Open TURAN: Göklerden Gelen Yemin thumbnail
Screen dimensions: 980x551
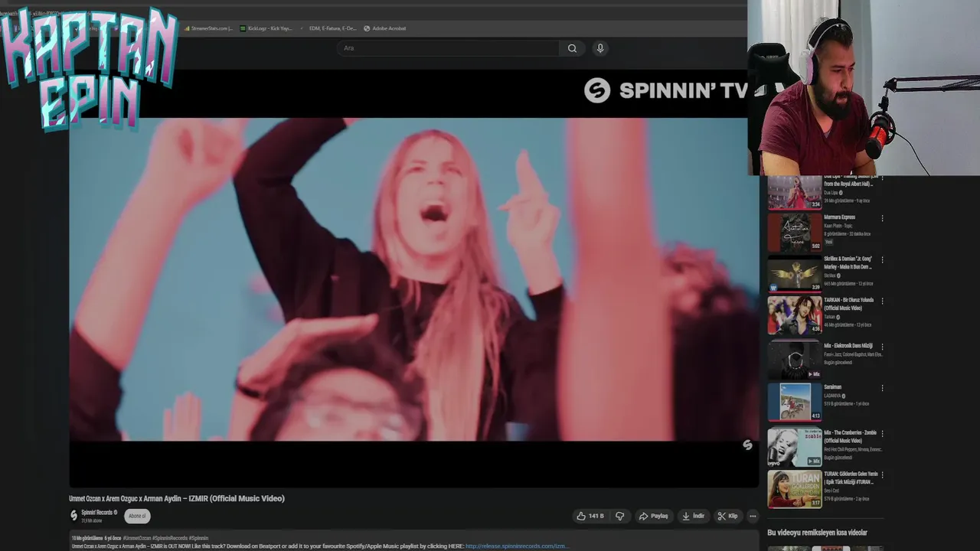795,489
